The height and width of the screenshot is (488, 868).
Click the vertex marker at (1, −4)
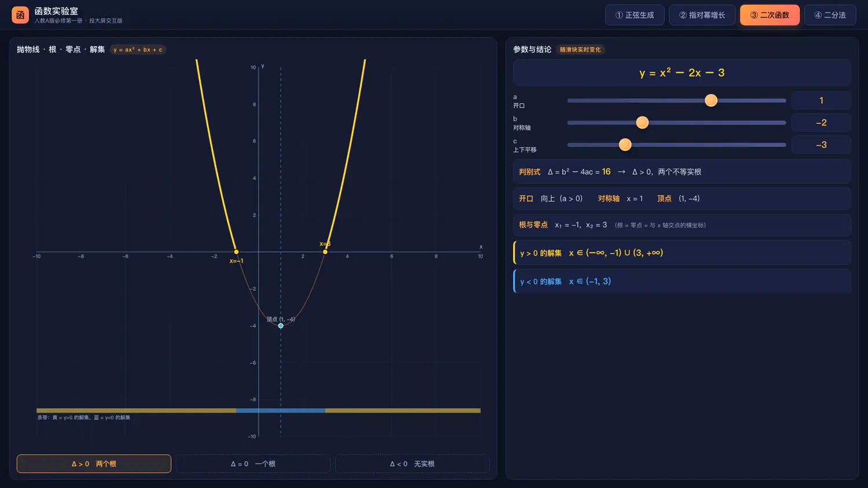tap(281, 326)
